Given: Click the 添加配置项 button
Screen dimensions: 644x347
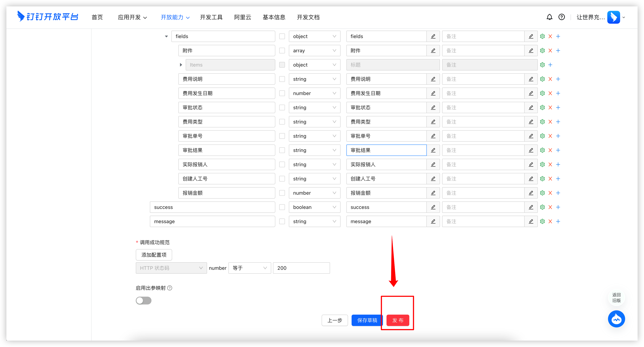Looking at the screenshot, I should coord(154,255).
